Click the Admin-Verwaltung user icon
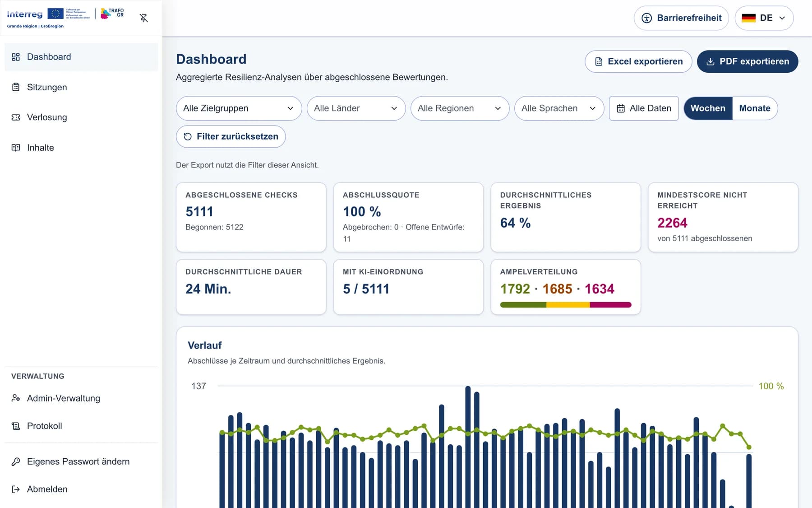The image size is (812, 508). 16,398
